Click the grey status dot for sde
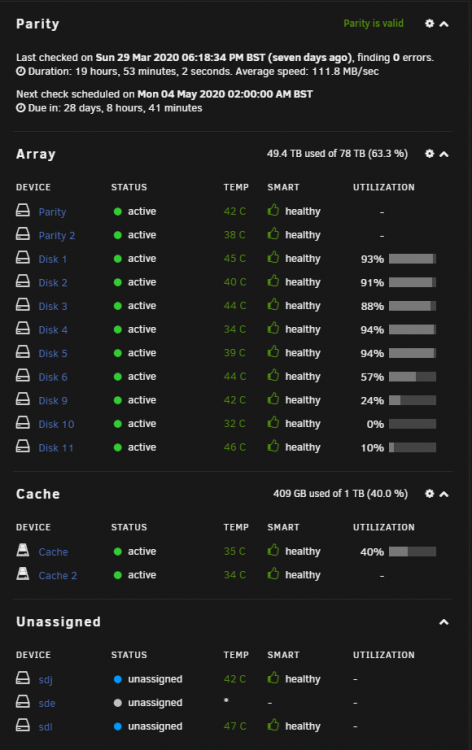This screenshot has height=750, width=472. [x=118, y=703]
